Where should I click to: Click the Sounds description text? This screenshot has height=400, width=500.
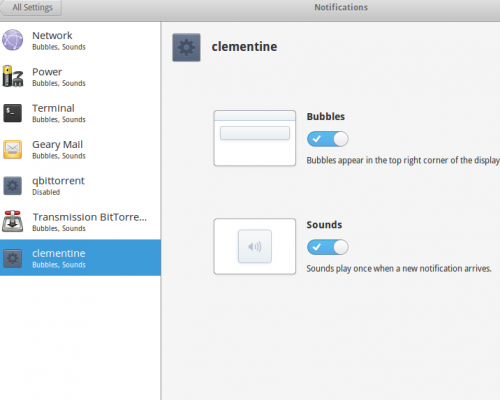(x=399, y=269)
